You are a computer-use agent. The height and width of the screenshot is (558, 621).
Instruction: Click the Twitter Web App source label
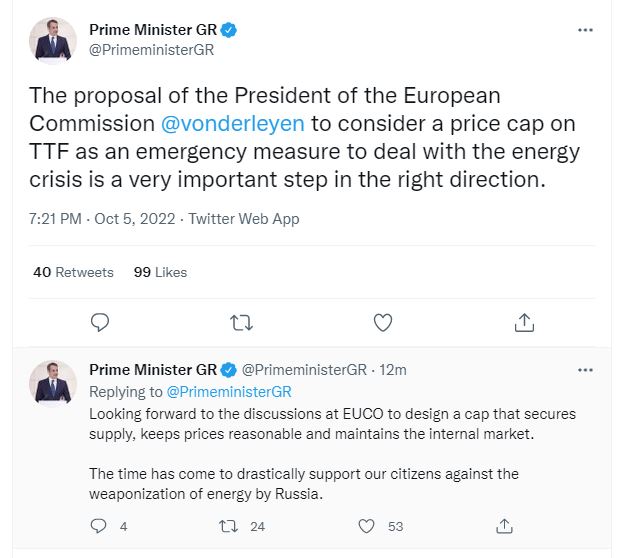click(x=243, y=218)
